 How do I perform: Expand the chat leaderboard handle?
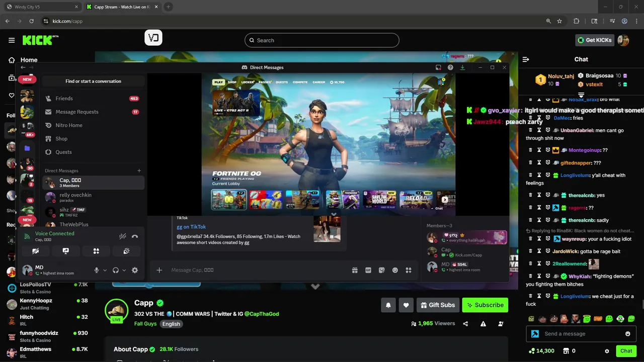(x=581, y=95)
